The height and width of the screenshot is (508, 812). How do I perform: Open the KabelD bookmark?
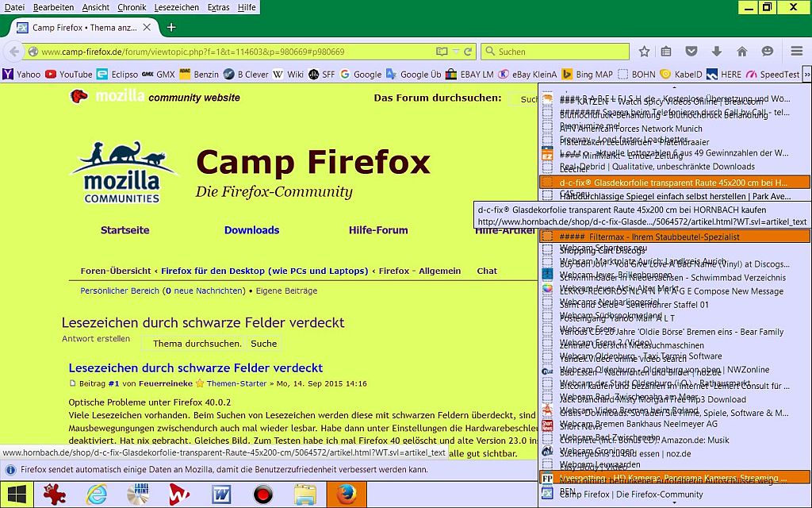point(680,74)
